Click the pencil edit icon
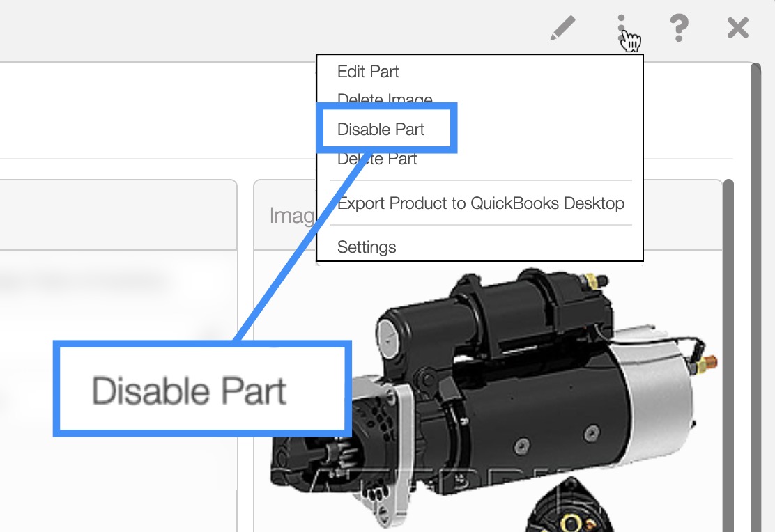This screenshot has height=532, width=775. [x=562, y=29]
